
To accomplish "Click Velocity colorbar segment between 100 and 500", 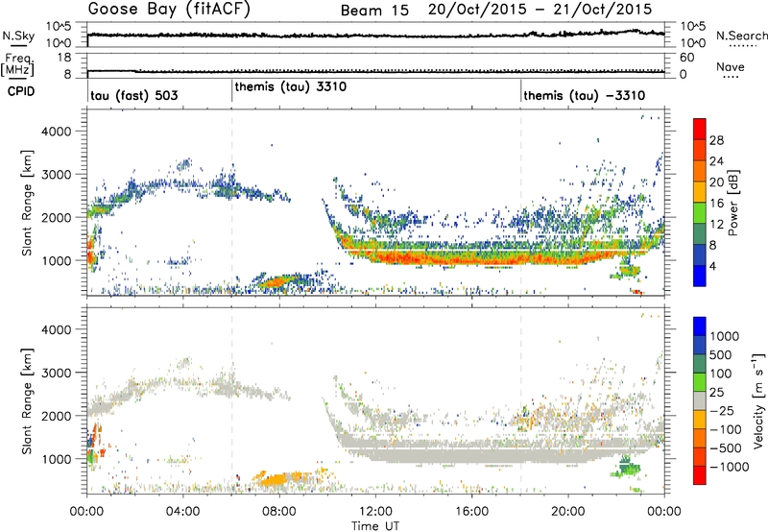I will point(700,364).
